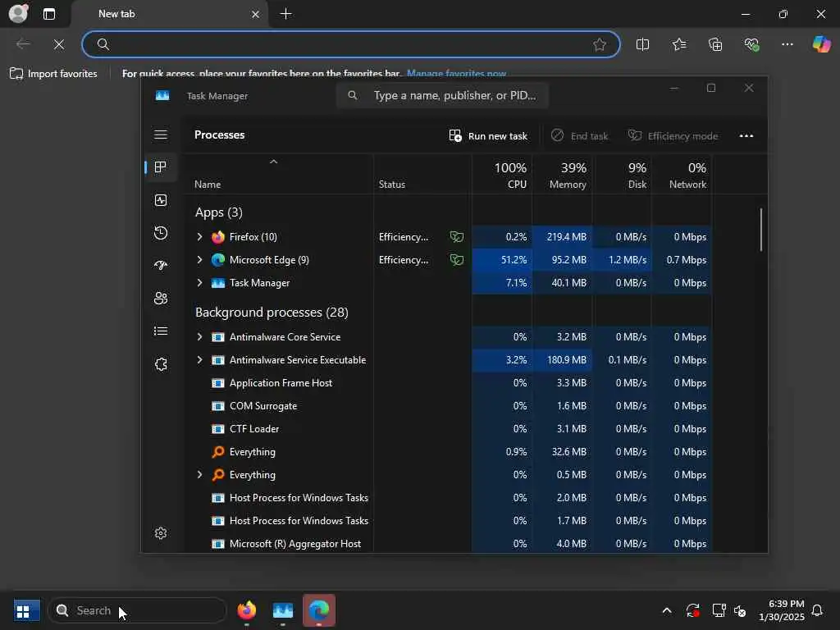The height and width of the screenshot is (630, 840).
Task: Select COM Surrogate process row
Action: [x=449, y=406]
